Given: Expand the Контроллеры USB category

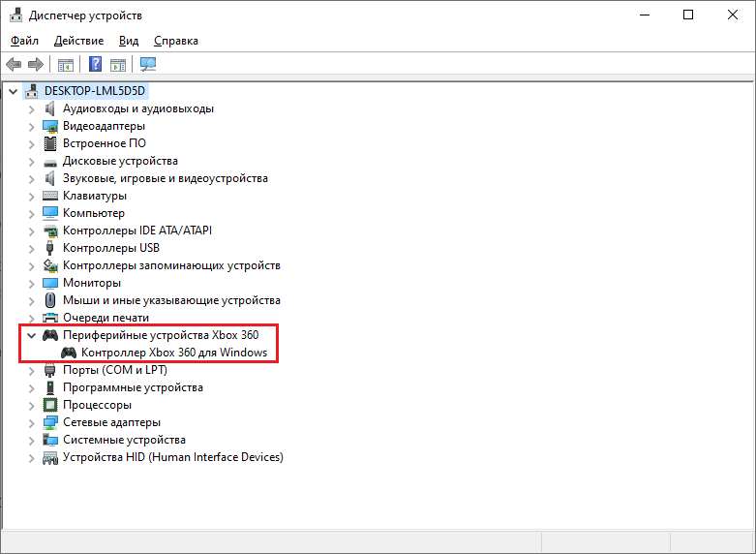Looking at the screenshot, I should 31,248.
